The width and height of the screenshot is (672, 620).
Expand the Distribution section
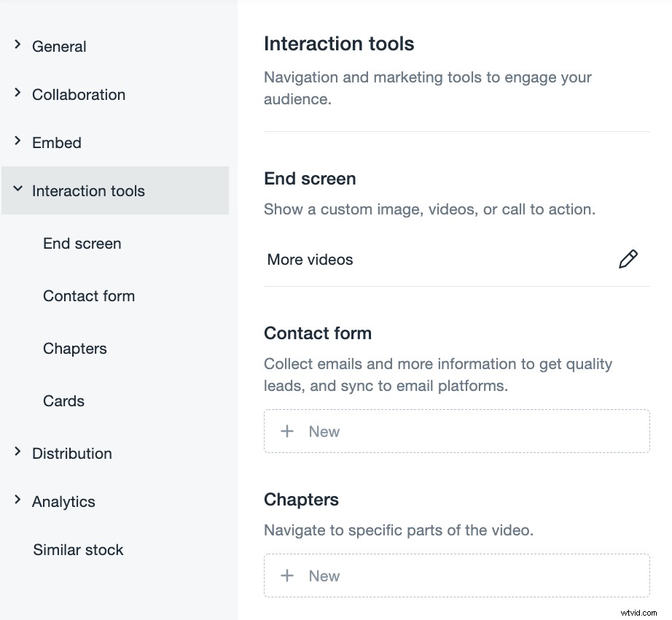(71, 453)
